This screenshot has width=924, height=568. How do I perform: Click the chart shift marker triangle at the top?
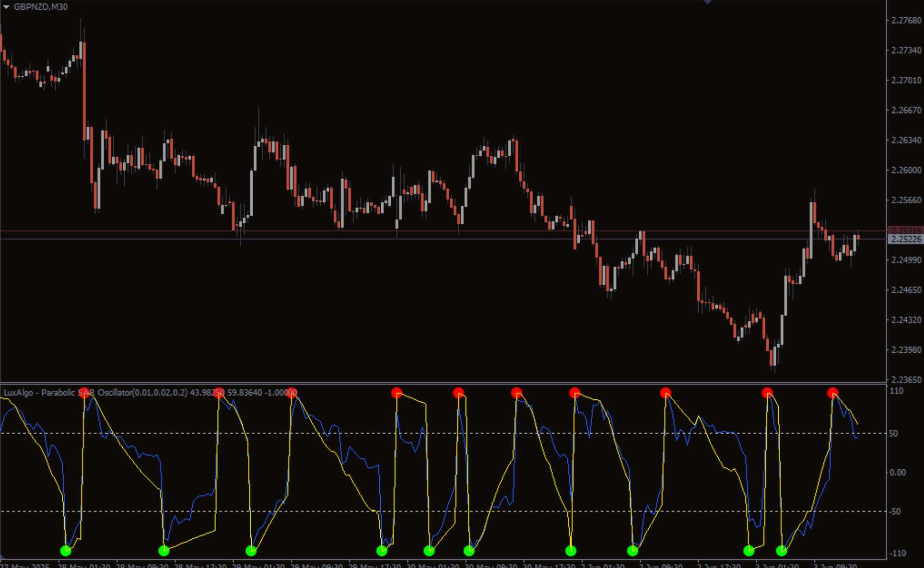[x=707, y=2]
